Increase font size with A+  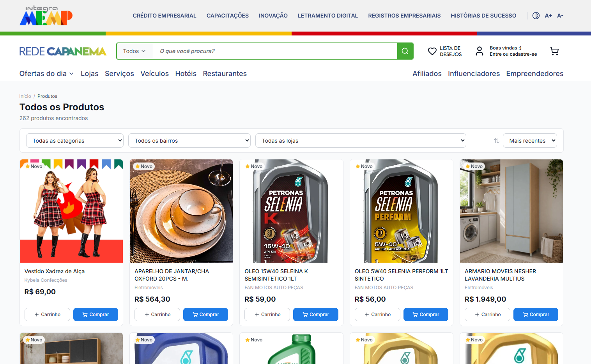tap(549, 16)
